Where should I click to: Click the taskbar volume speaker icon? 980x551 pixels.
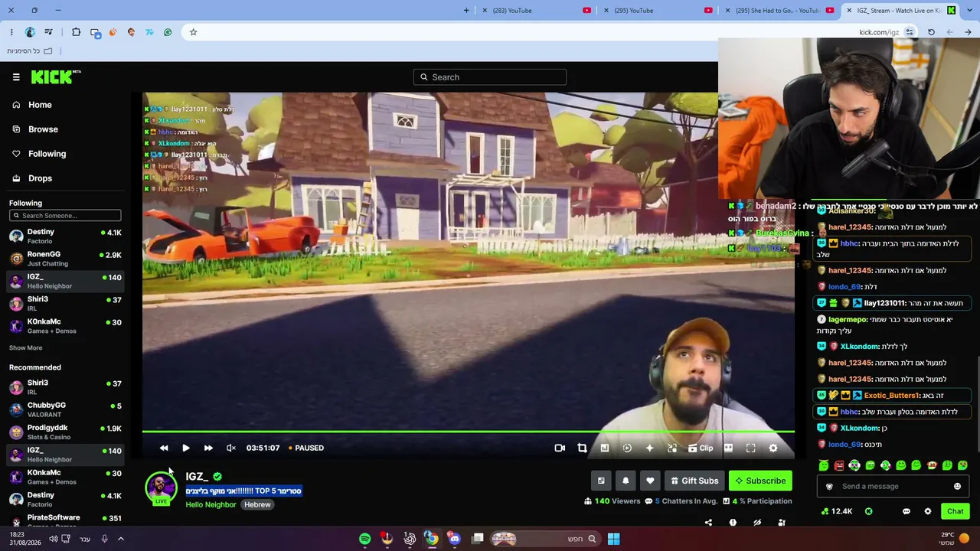[53, 539]
